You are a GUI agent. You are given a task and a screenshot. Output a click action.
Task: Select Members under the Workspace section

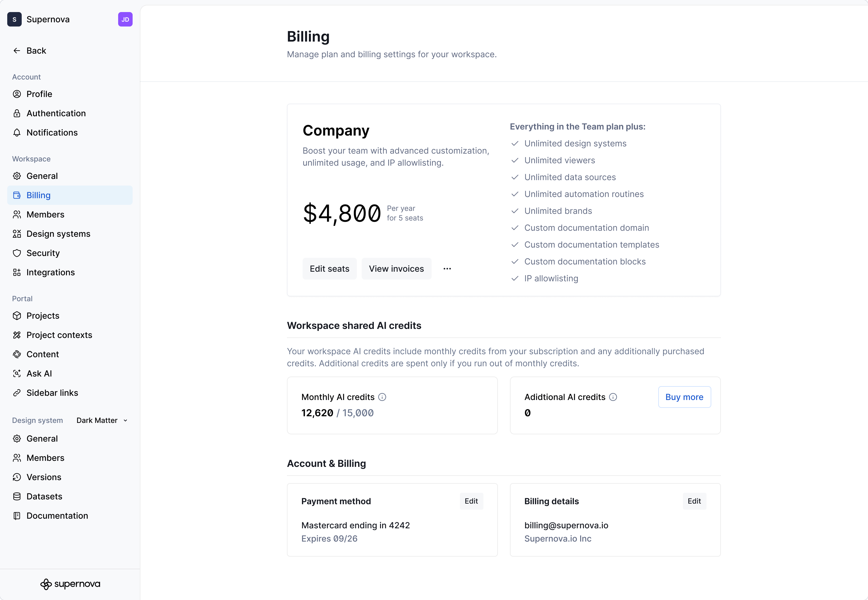(45, 214)
